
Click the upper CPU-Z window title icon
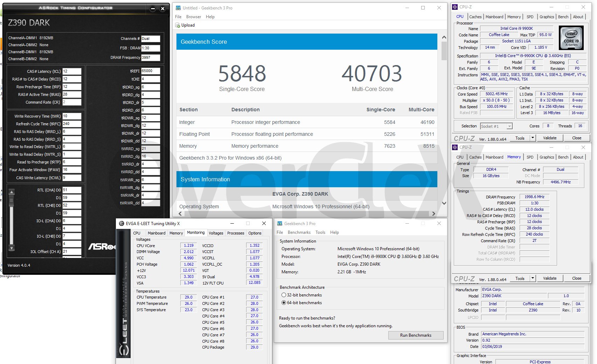(455, 7)
